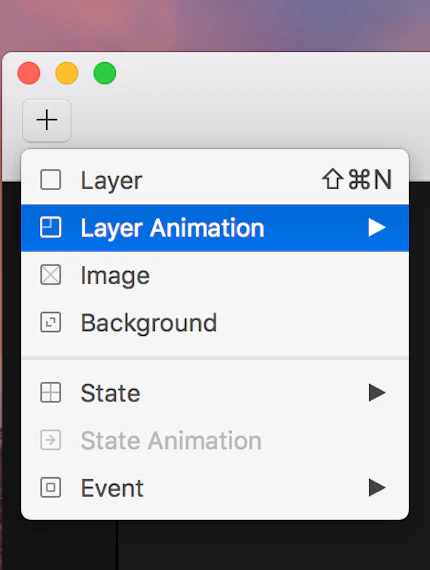Choose Image from the add menu
This screenshot has height=570, width=430.
pos(215,275)
